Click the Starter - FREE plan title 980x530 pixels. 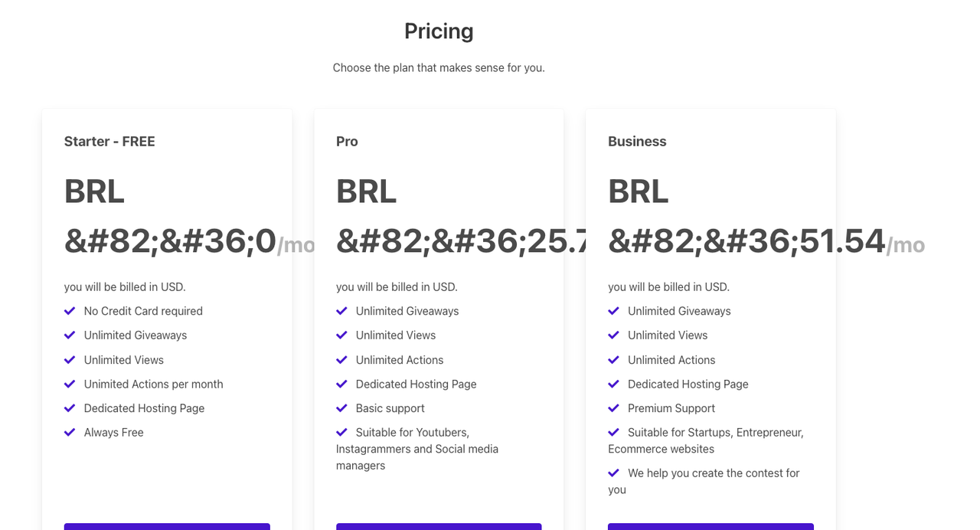point(109,142)
